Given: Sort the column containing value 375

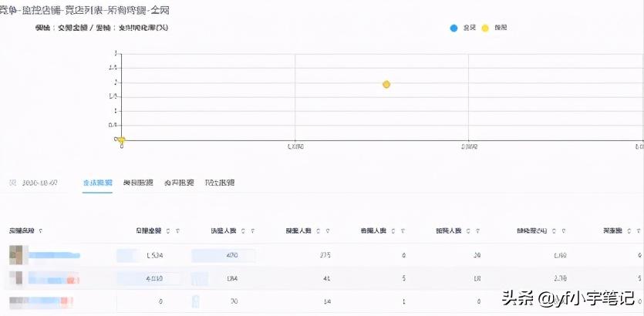Looking at the screenshot, I should coord(319,231).
